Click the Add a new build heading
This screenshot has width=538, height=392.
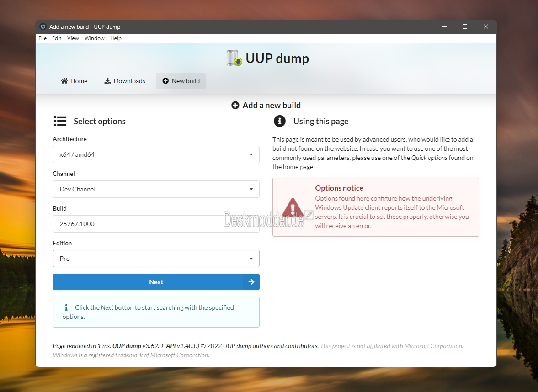coord(272,105)
